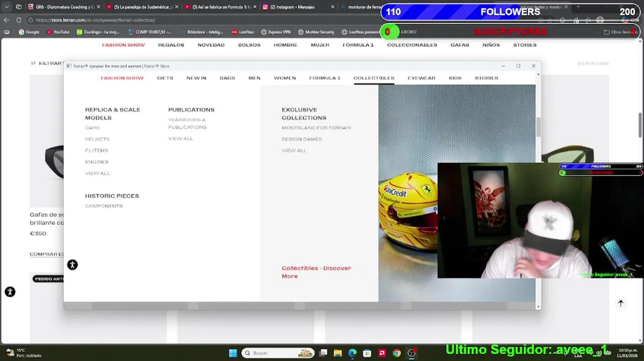Launch File Explorer from the taskbar
This screenshot has height=361, width=644.
point(338,353)
